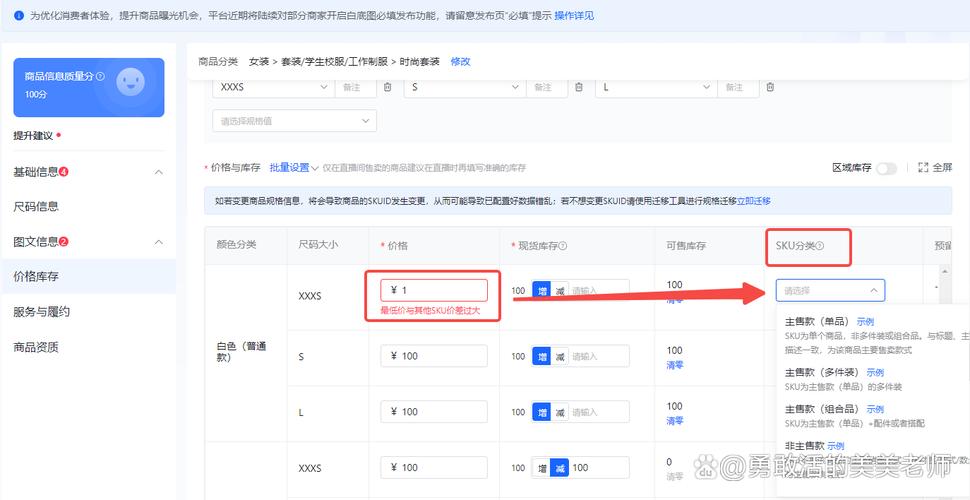Go to 商品资质 in the sidebar
This screenshot has width=970, height=500.
(36, 347)
